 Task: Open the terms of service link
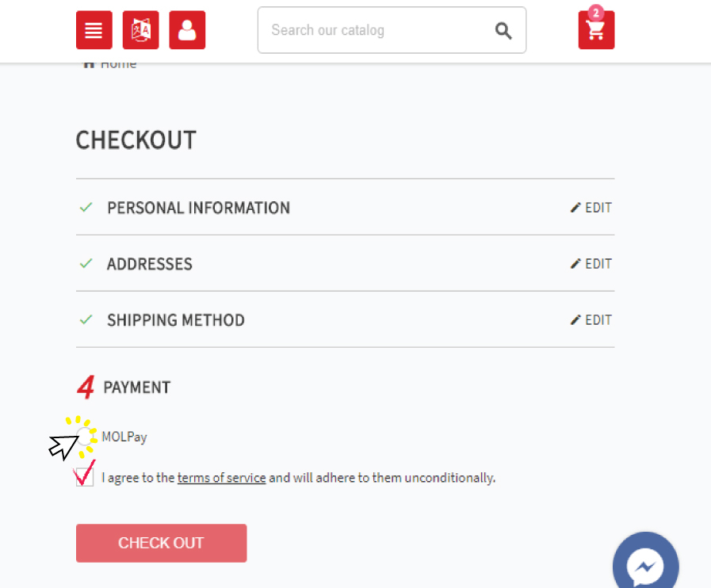click(221, 478)
